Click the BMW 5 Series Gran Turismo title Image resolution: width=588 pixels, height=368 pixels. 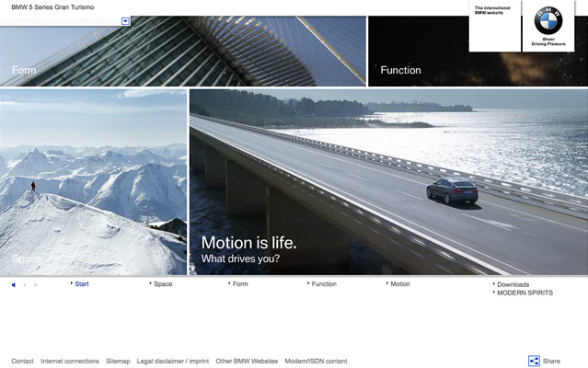[x=52, y=7]
